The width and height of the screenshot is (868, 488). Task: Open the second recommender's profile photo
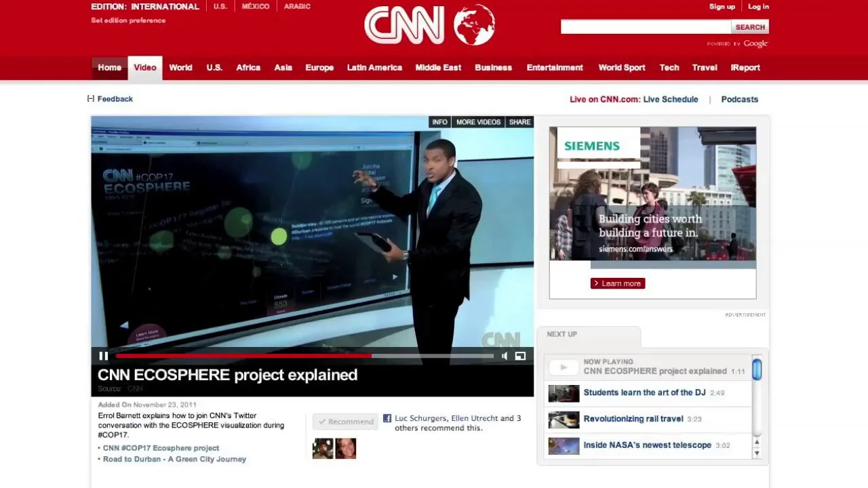click(346, 449)
